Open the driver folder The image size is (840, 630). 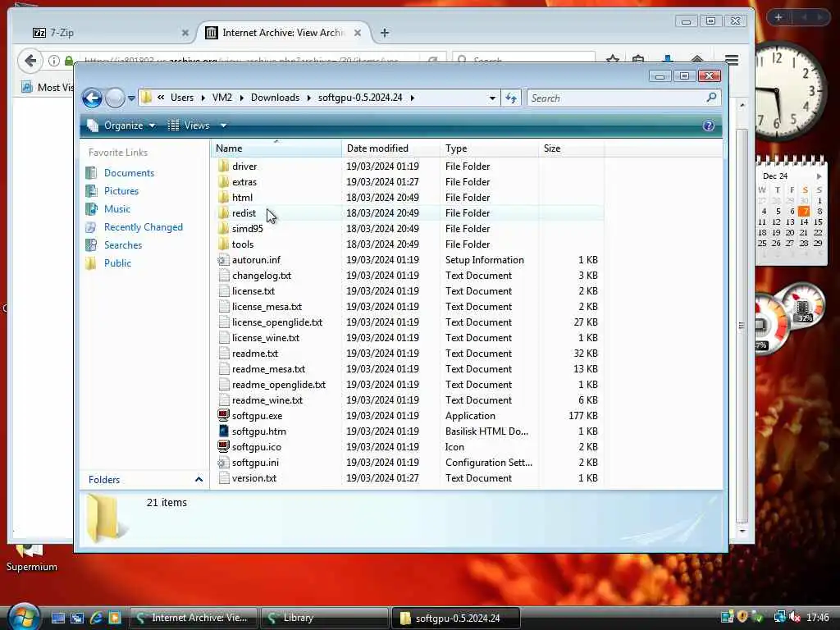[x=244, y=167]
